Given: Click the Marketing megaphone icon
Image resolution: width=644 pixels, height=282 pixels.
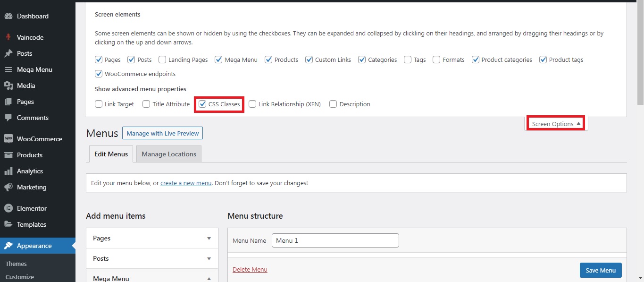Looking at the screenshot, I should (x=8, y=187).
